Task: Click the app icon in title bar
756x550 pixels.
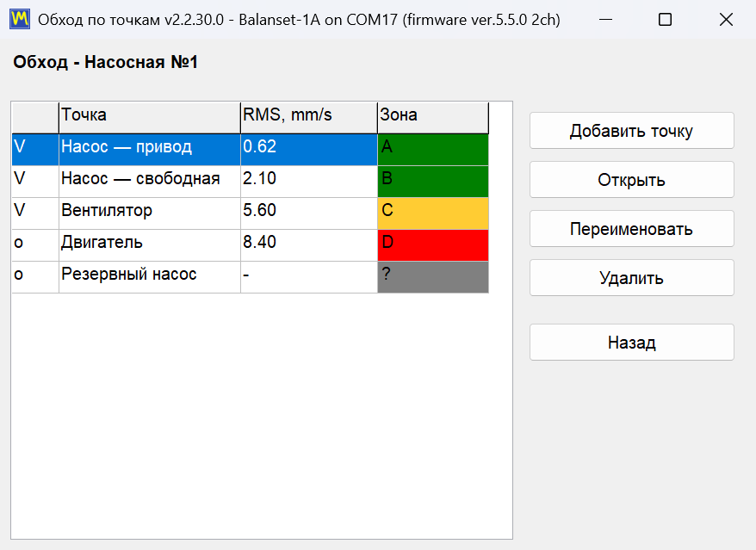Action: pos(20,19)
